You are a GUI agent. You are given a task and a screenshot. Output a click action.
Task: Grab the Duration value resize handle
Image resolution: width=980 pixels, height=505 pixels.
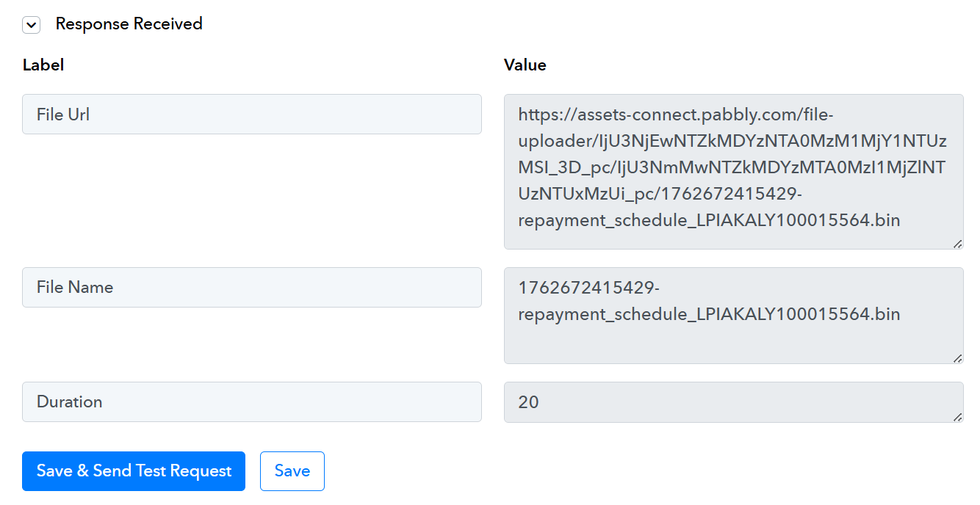(x=957, y=417)
